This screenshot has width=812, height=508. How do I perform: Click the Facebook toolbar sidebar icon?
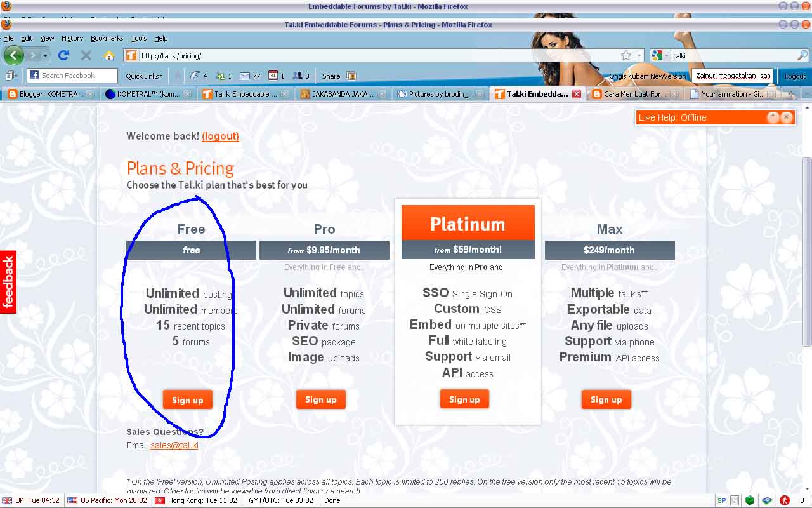(11, 76)
